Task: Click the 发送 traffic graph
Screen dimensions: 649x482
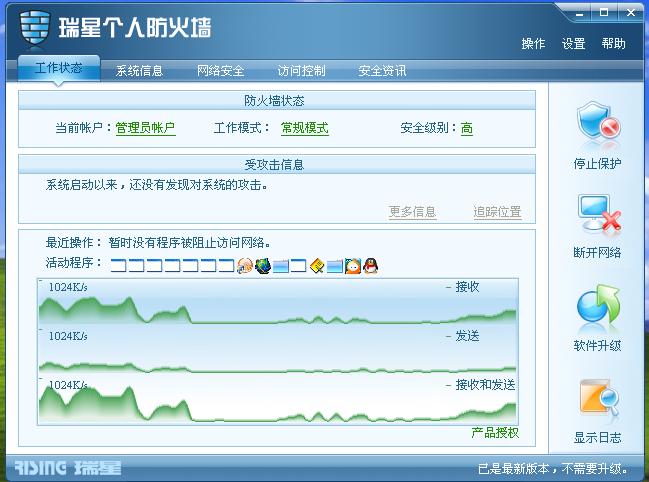Action: pyautogui.click(x=277, y=351)
